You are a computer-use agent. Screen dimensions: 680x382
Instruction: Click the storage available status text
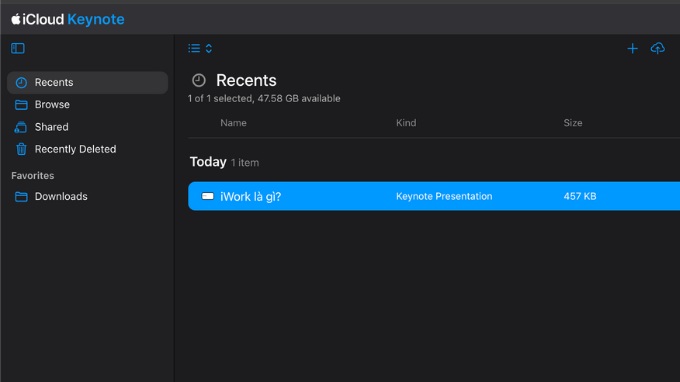click(x=264, y=98)
